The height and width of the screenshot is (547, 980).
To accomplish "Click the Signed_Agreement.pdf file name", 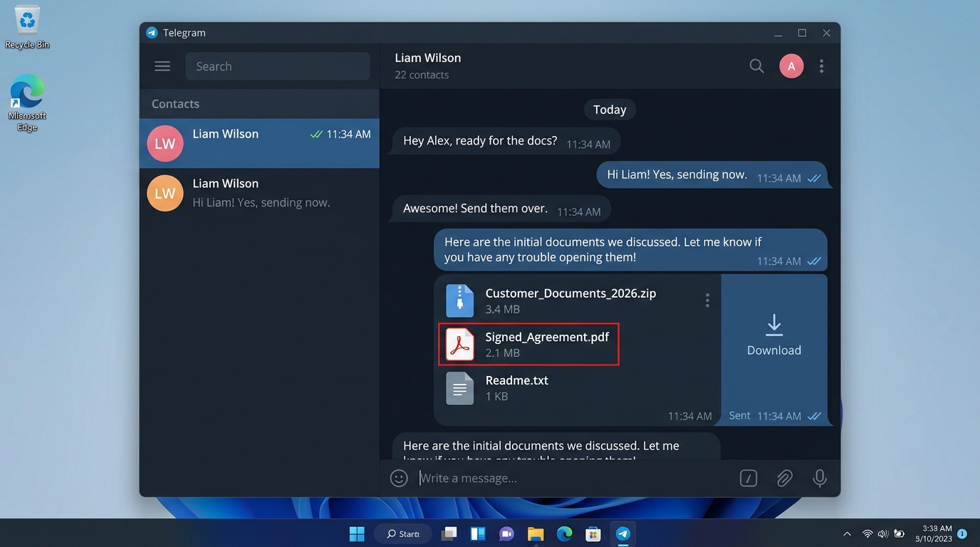I will (x=547, y=337).
